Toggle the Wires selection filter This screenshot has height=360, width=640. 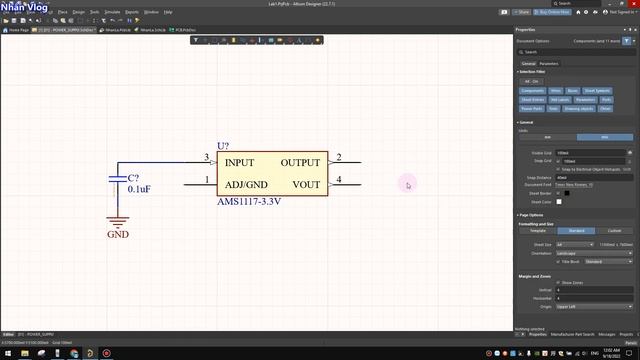click(x=556, y=91)
